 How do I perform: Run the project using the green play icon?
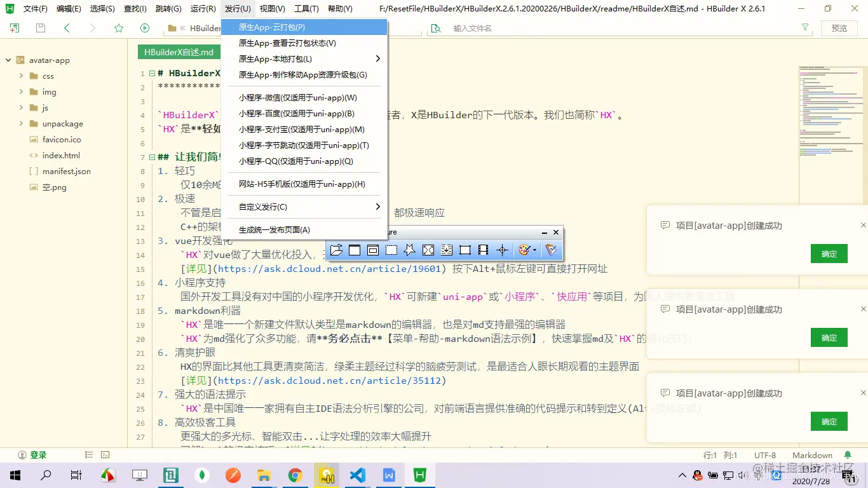(145, 28)
